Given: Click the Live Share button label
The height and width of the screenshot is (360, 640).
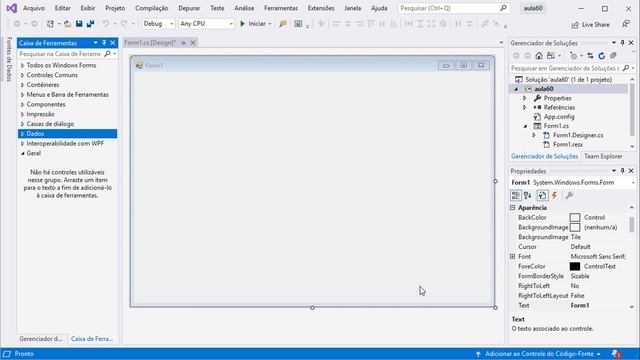Looking at the screenshot, I should (596, 25).
